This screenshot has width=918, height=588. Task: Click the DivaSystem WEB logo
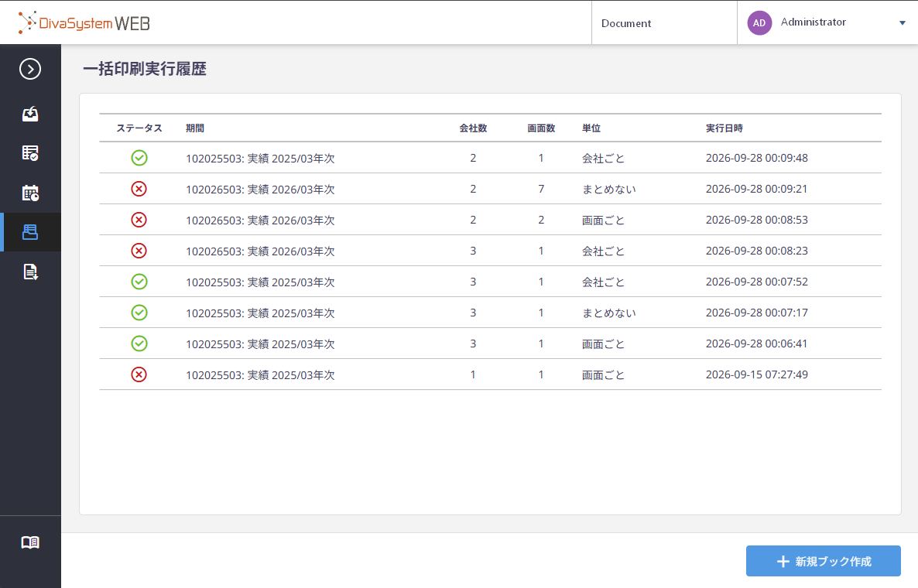pyautogui.click(x=84, y=22)
